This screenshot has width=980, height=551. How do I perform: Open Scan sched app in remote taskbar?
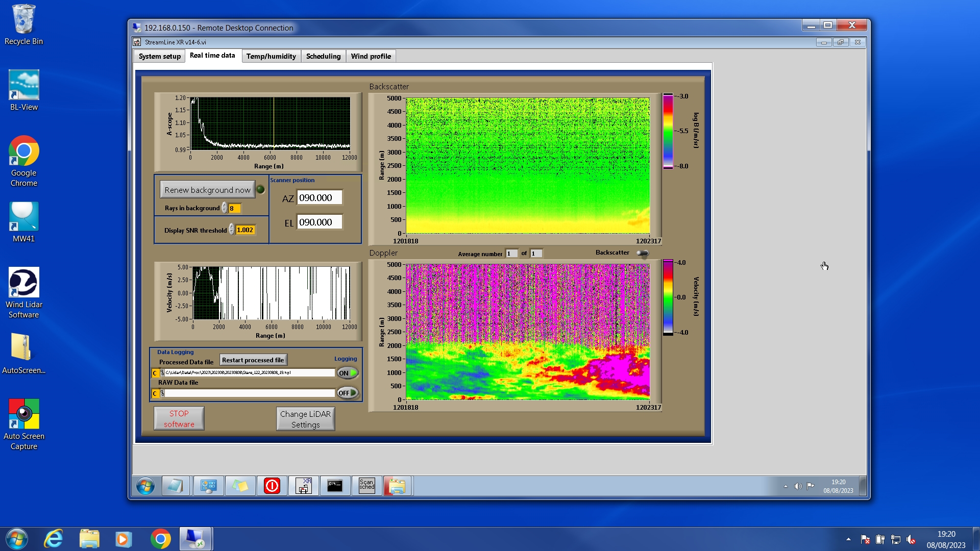366,486
